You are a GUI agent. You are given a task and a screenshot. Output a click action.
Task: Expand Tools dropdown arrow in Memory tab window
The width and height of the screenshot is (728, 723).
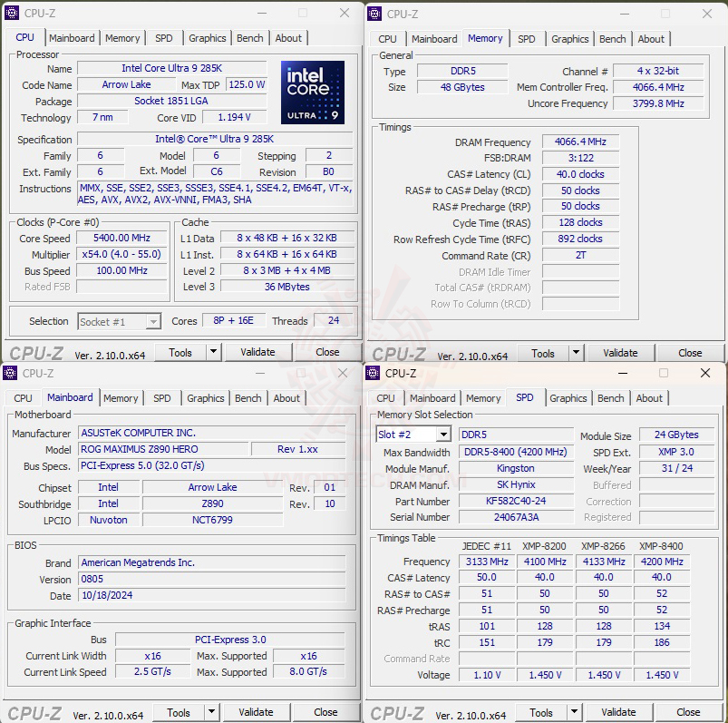click(576, 353)
